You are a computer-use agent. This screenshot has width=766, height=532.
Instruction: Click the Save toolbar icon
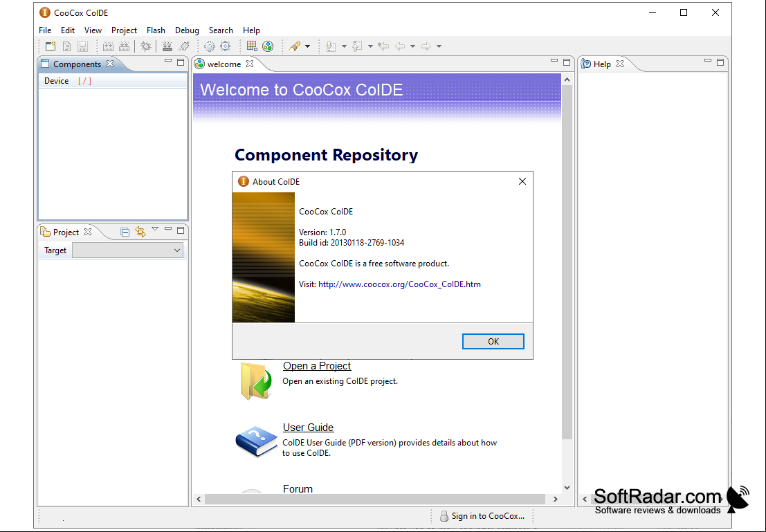[x=82, y=46]
